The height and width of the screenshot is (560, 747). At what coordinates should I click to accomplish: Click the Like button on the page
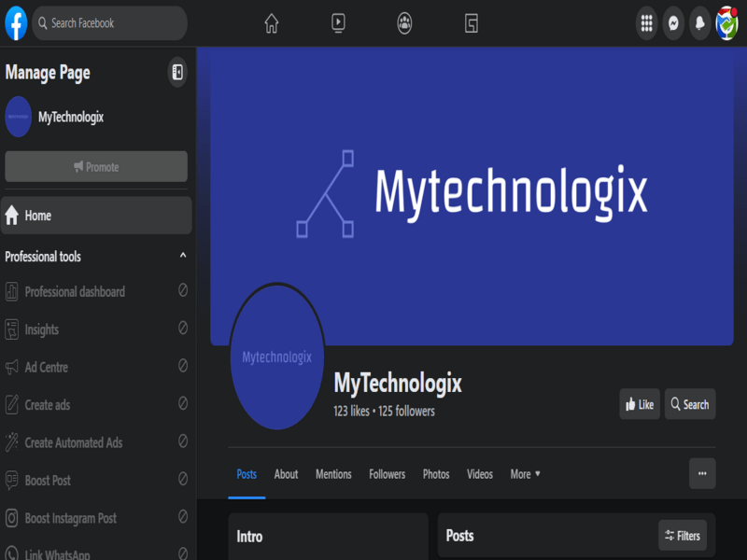(640, 404)
